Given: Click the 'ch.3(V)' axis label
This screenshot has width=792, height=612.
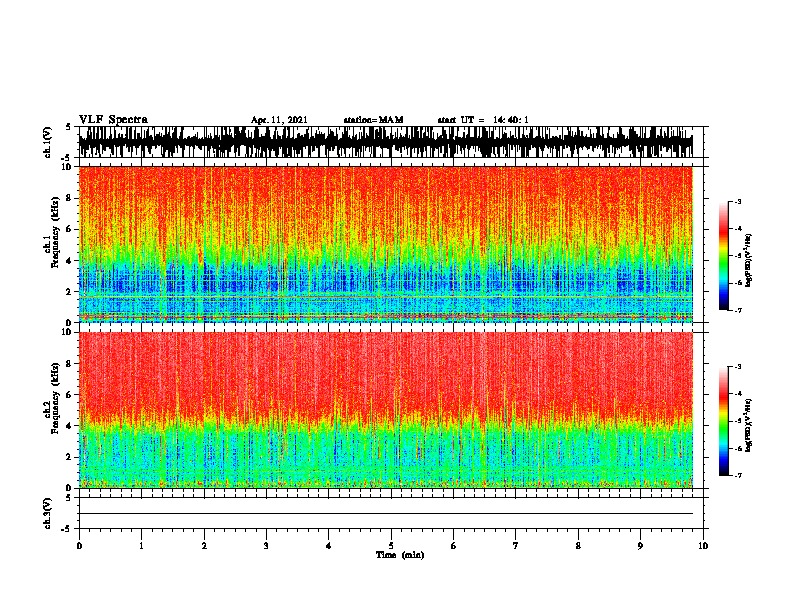Looking at the screenshot, I should (47, 514).
